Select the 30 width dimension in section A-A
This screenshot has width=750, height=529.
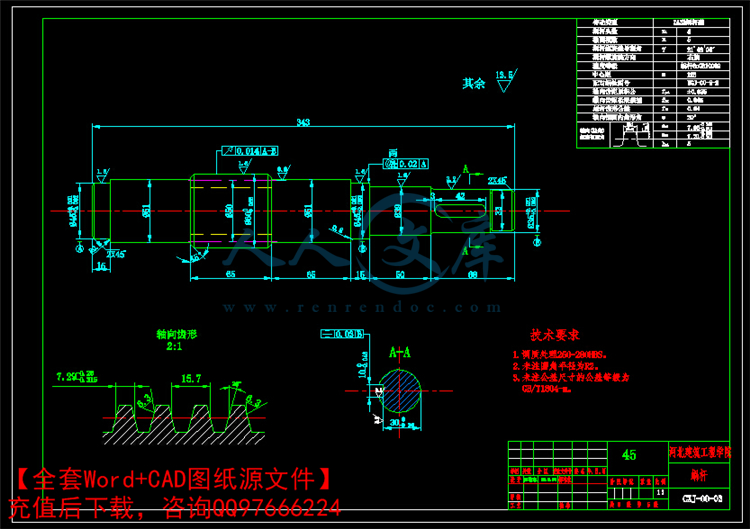click(400, 423)
